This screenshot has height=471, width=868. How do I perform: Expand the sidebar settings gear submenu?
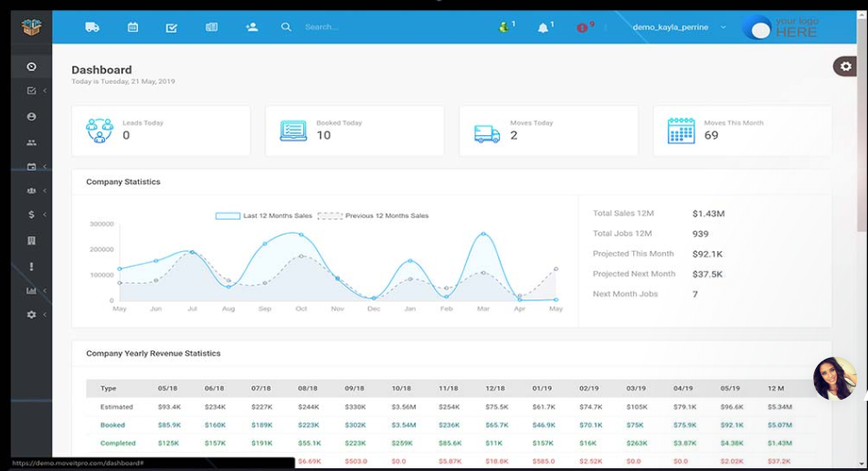tap(32, 315)
